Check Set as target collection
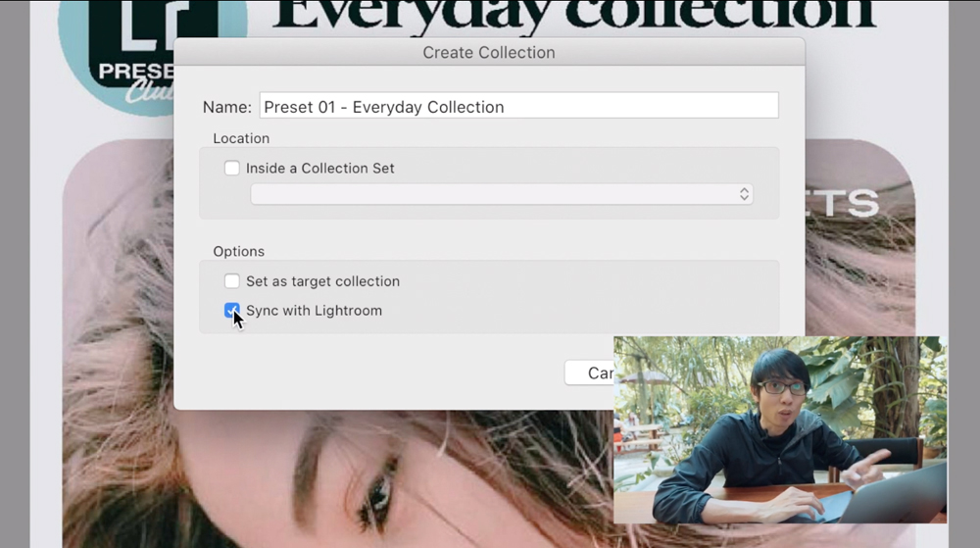 (232, 281)
